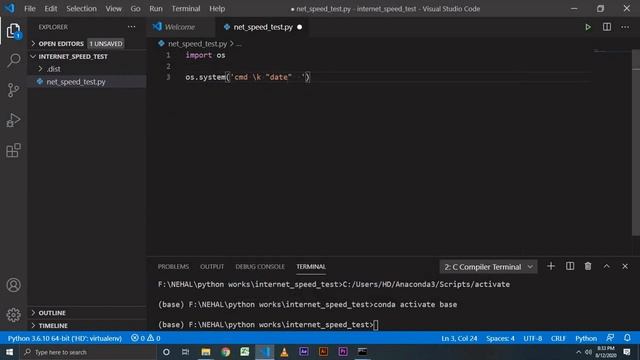Open the Source Control view
Screen dimensions: 640x360
pyautogui.click(x=13, y=90)
